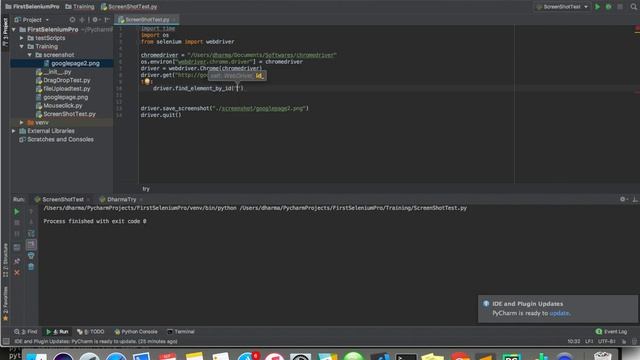Screen dimensions: 640x360
Task: Collapse the screenshot folder
Action: coord(30,55)
